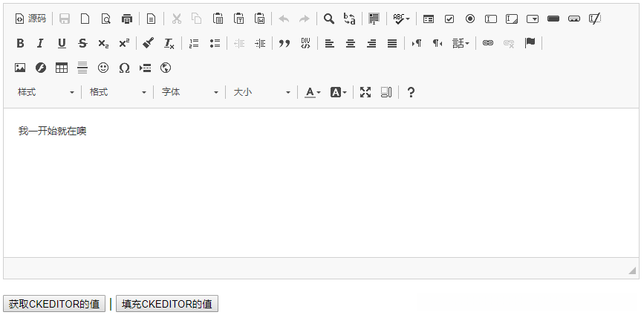
Task: Set text direction left to right
Action: pos(417,43)
